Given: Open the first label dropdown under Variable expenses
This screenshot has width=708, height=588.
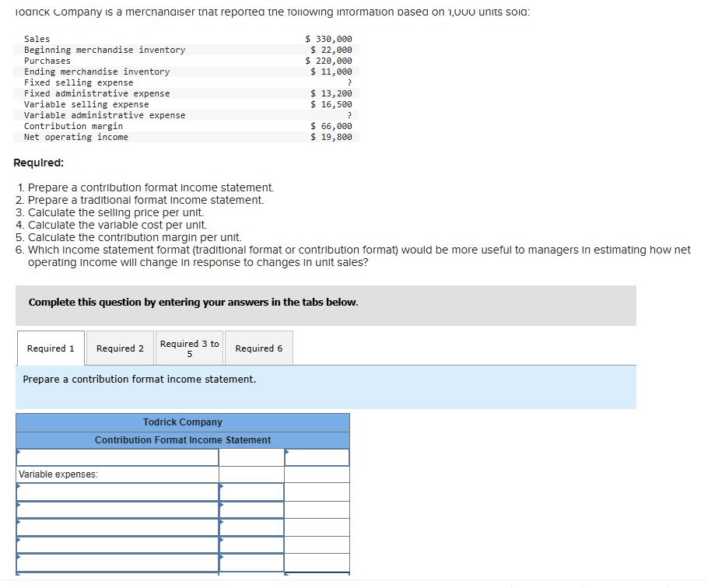Looking at the screenshot, I should tap(18, 487).
